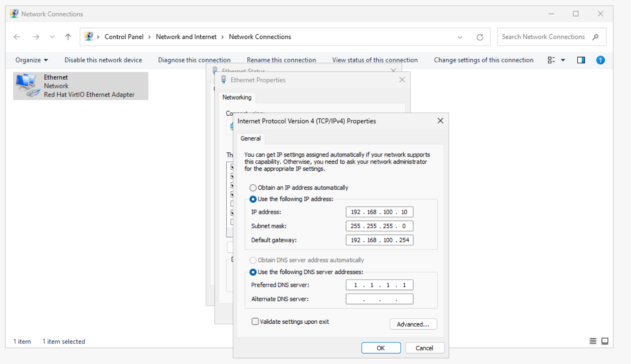
Task: Click Network Connections breadcrumb
Action: click(260, 37)
